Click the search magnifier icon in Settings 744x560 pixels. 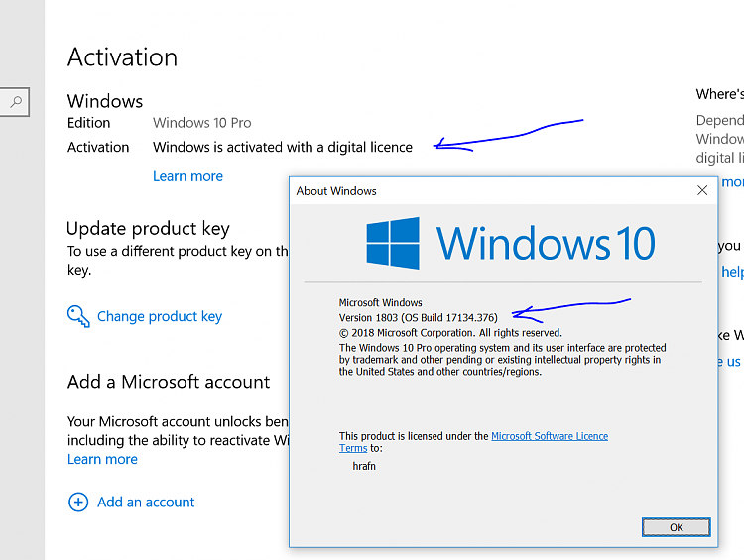click(x=16, y=101)
